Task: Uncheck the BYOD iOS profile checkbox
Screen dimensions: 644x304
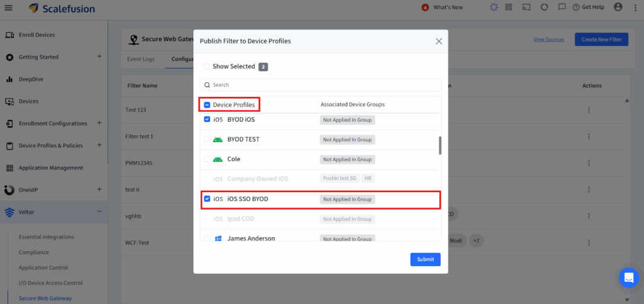Action: [207, 119]
